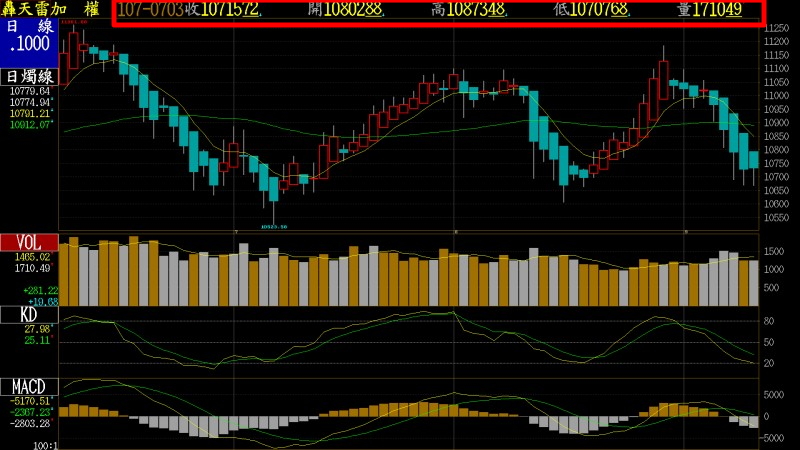
Task: Click the 10523.98 low marker on chart
Action: pos(274,227)
